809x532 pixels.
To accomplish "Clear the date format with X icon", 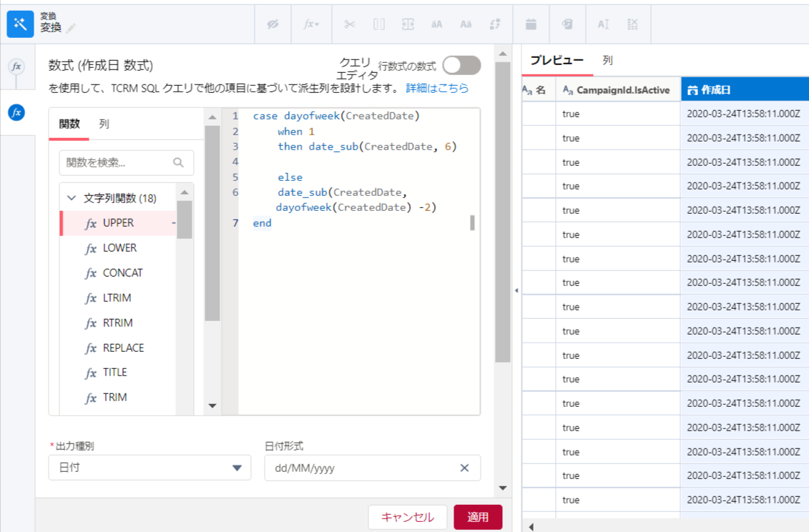I will (x=464, y=468).
